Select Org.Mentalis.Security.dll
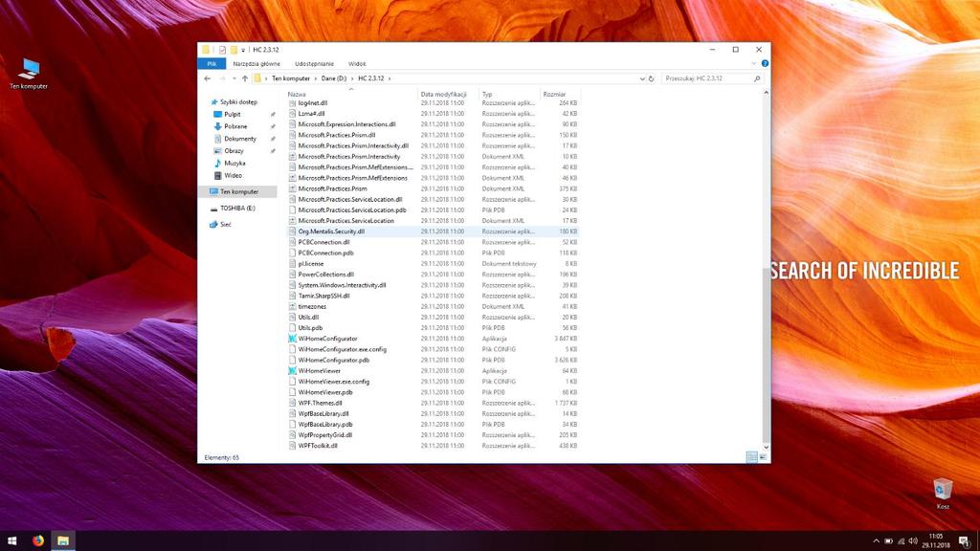Screen dimensions: 980x551 pyautogui.click(x=331, y=231)
